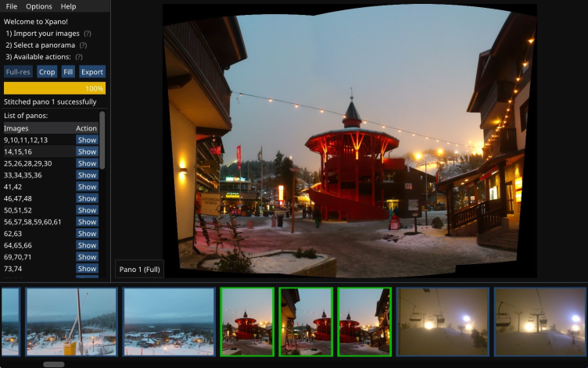
Task: Click the pano list vertical scrollbar
Action: click(102, 141)
